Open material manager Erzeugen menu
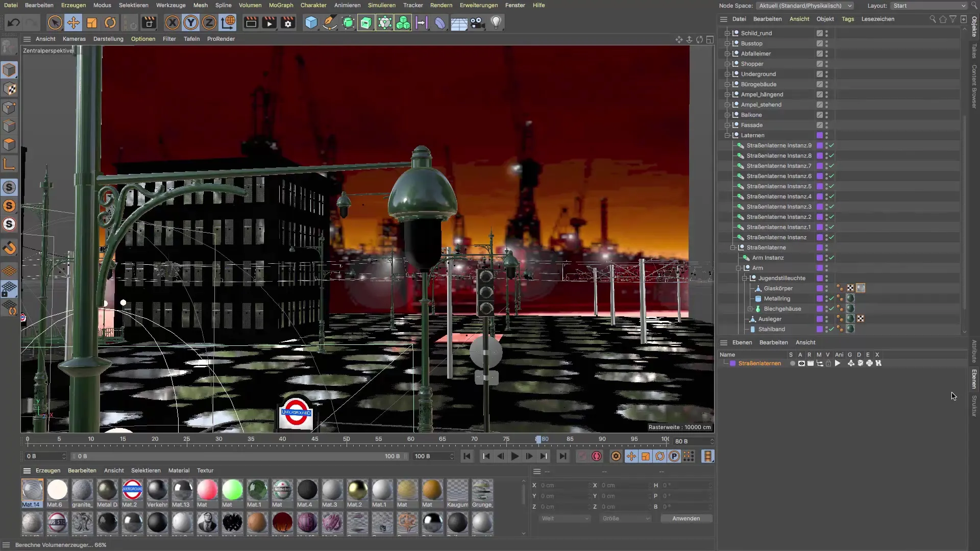 tap(48, 470)
